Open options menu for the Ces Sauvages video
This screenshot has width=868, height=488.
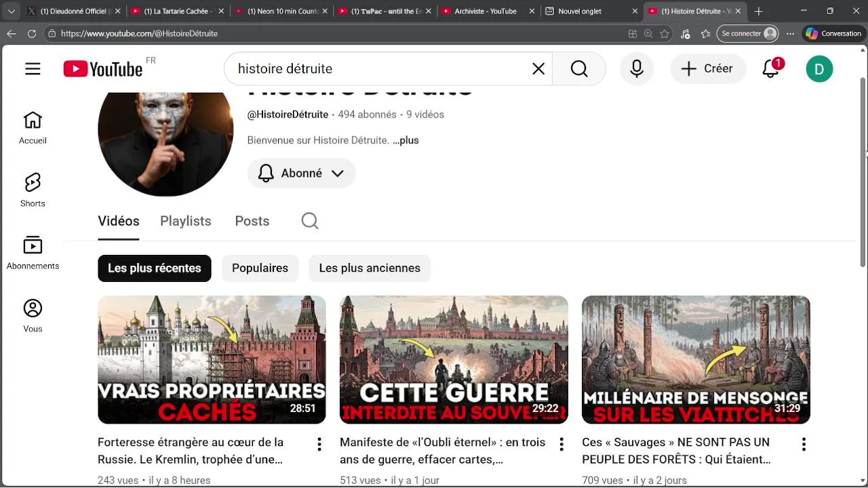coord(803,445)
